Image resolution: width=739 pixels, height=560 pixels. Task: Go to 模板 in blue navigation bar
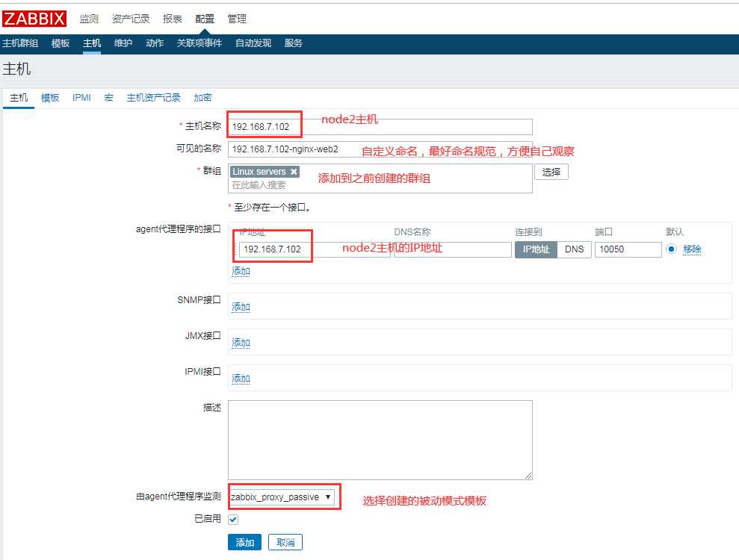point(61,43)
